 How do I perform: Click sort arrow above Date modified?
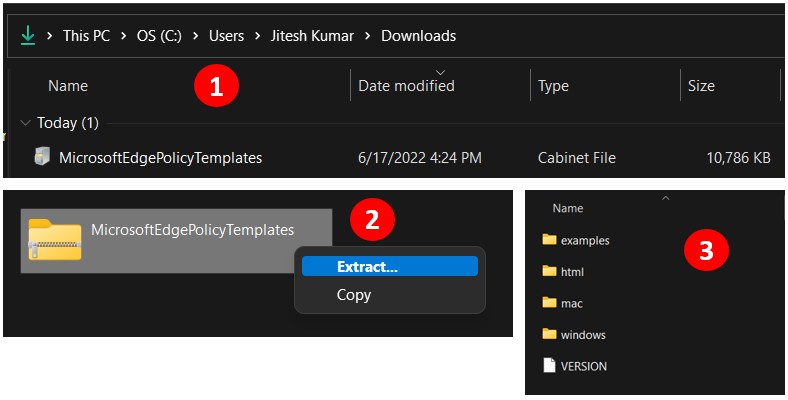[441, 73]
